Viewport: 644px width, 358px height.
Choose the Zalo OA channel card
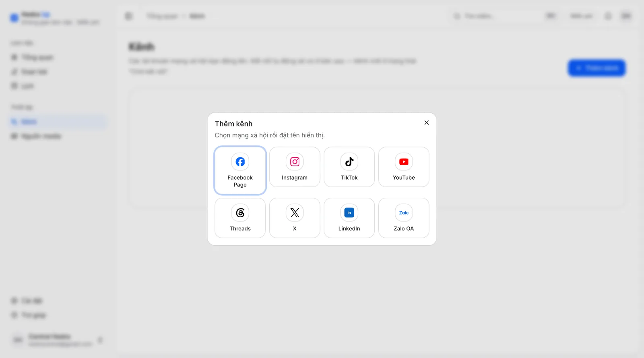(404, 218)
